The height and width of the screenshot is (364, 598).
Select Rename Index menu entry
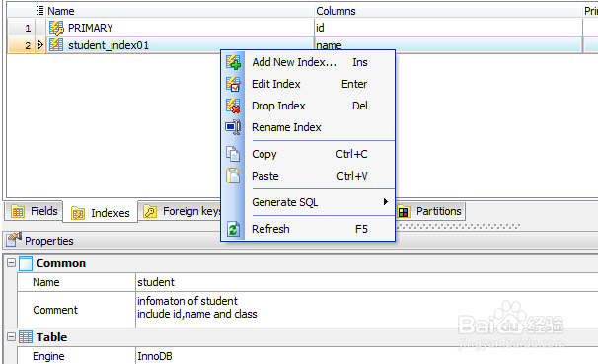[309, 127]
